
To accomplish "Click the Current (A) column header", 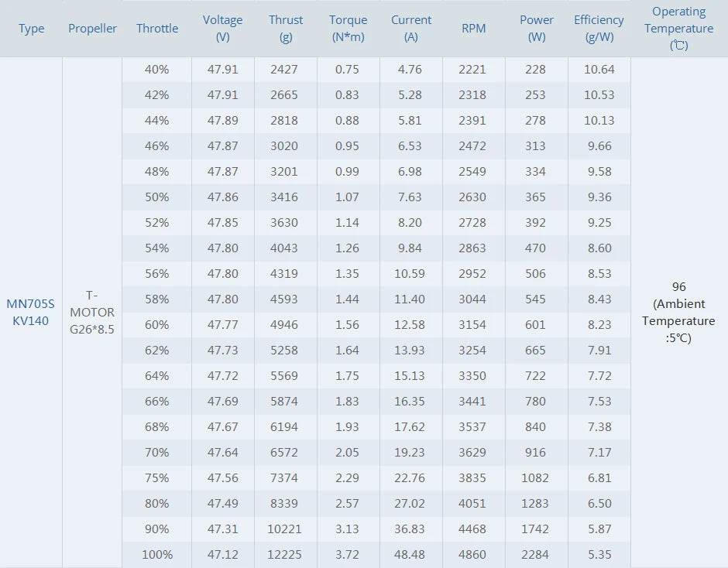I will pyautogui.click(x=411, y=29).
